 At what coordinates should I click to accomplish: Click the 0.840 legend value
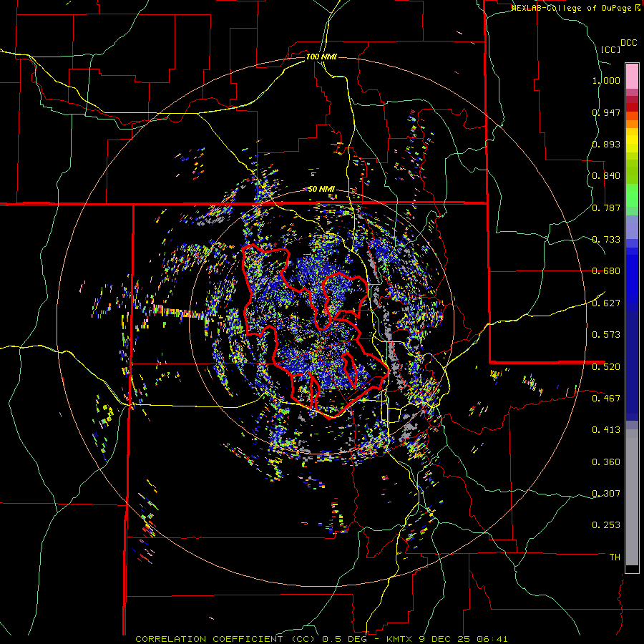tap(606, 176)
